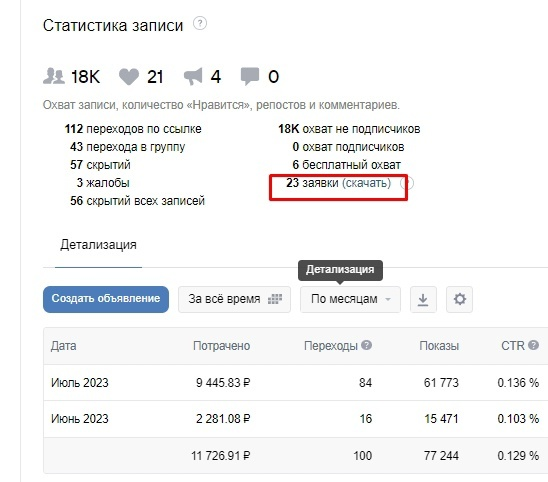Click the 3 жалобы stat
This screenshot has width=548, height=482.
pos(103,183)
